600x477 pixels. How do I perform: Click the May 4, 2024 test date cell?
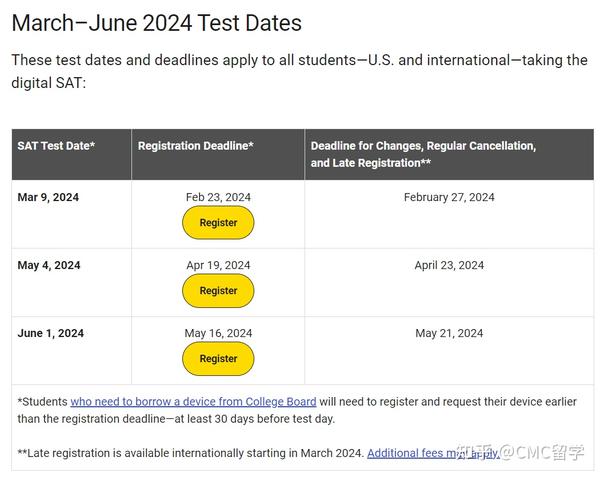(49, 265)
